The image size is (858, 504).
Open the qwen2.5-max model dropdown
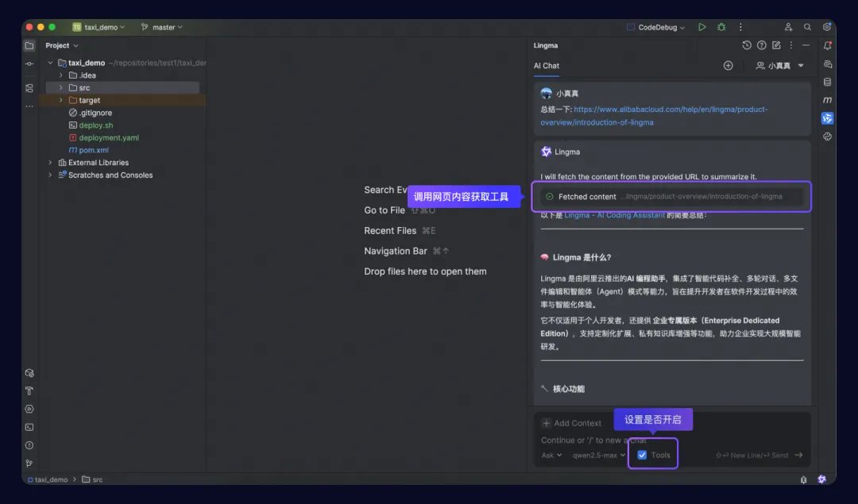(x=599, y=455)
